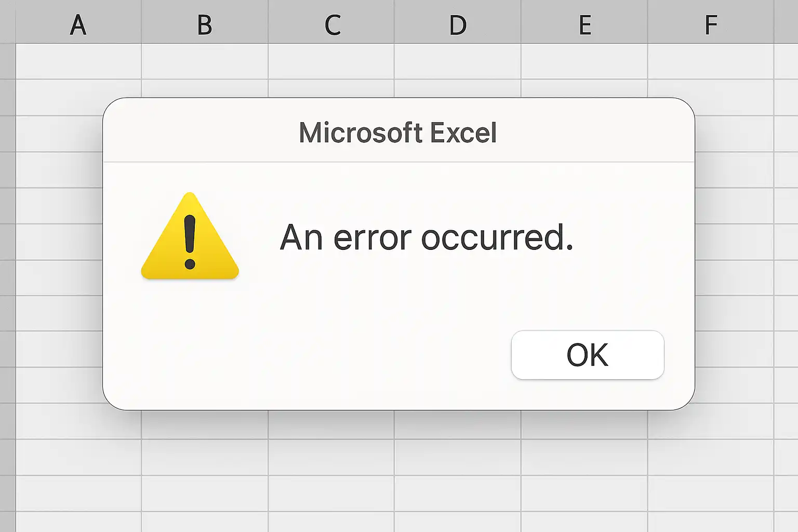798x532 pixels.
Task: Click the first cell in column D
Action: [x=458, y=61]
